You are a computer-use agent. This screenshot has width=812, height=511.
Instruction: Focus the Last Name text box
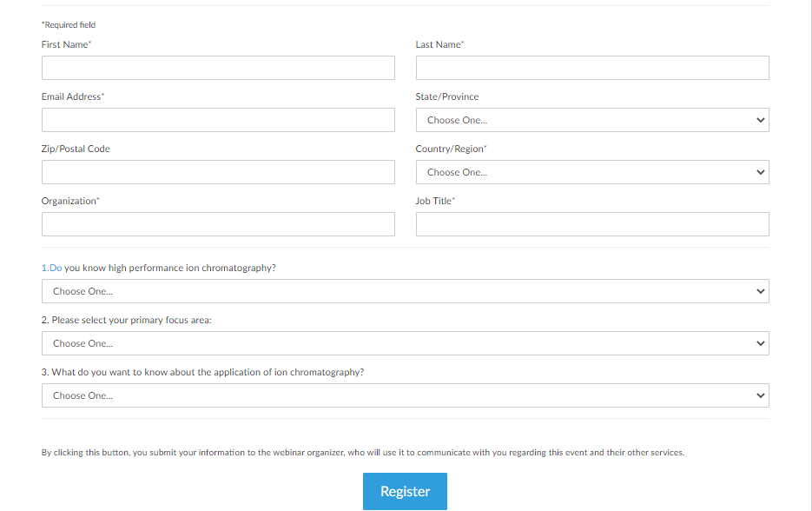tap(592, 68)
